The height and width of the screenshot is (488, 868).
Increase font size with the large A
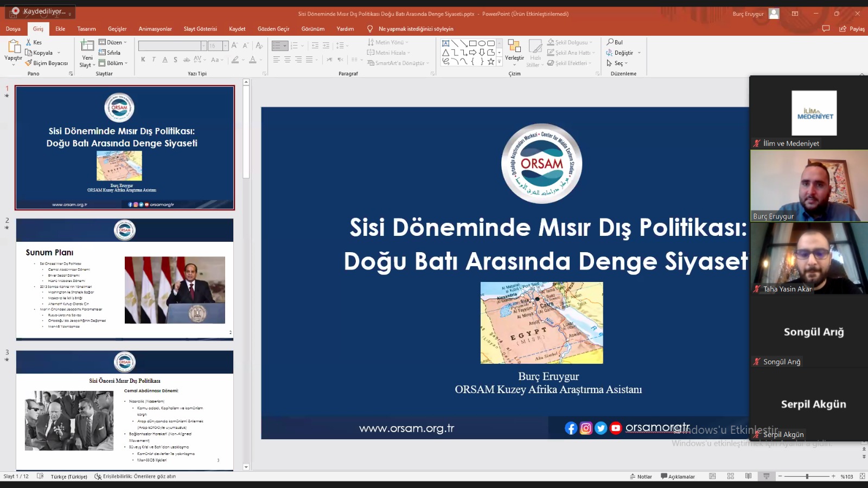point(234,46)
